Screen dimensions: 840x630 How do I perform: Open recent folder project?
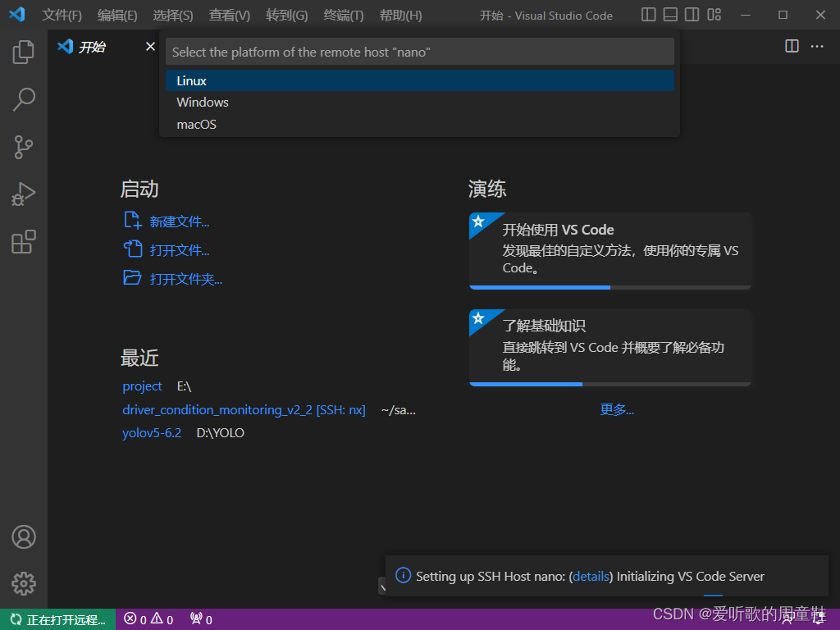142,386
